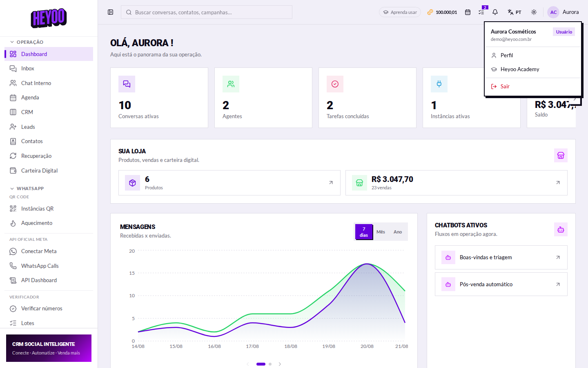Select the 7 dias chart range
This screenshot has height=368, width=588.
coord(364,232)
